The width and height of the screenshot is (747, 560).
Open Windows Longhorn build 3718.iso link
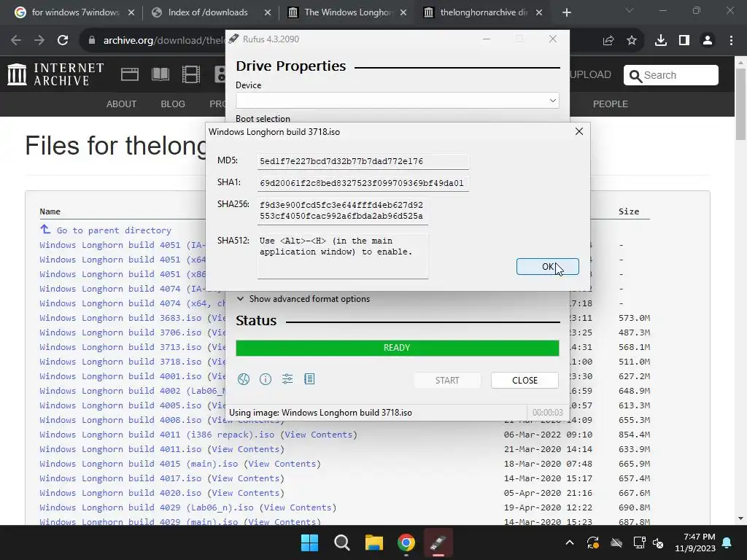coord(120,362)
